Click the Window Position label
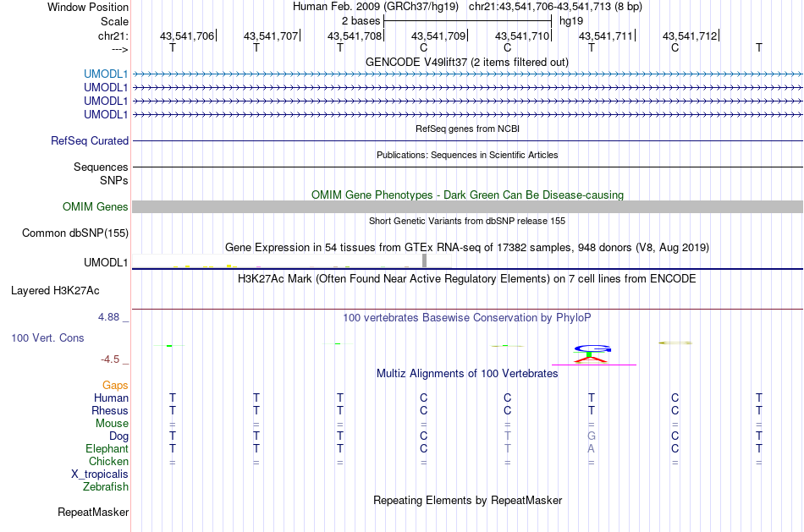This screenshot has height=532, width=804. click(x=88, y=7)
